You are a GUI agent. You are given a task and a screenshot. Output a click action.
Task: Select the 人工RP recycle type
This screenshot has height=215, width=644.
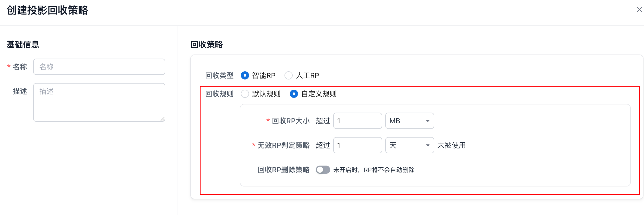[x=289, y=76]
